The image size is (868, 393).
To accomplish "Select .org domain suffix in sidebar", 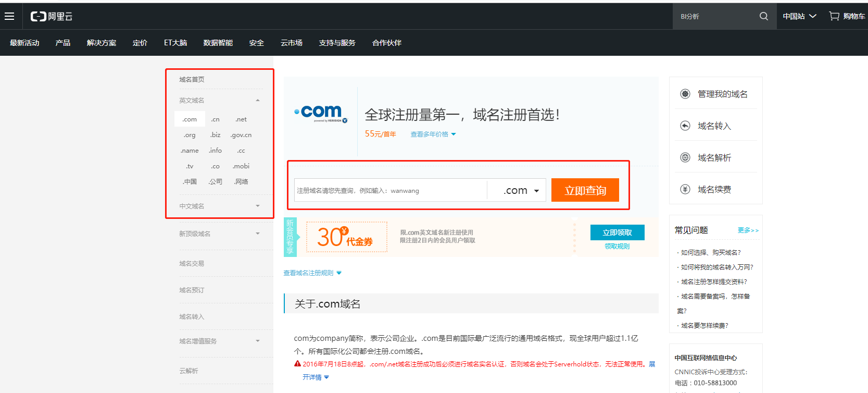I will click(x=190, y=135).
